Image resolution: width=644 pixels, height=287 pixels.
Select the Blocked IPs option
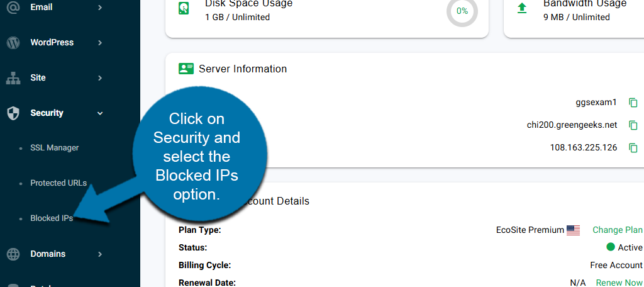tap(52, 218)
